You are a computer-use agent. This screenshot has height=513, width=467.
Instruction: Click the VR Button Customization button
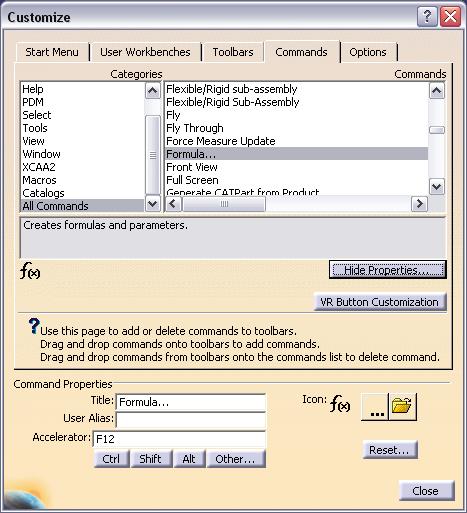380,302
